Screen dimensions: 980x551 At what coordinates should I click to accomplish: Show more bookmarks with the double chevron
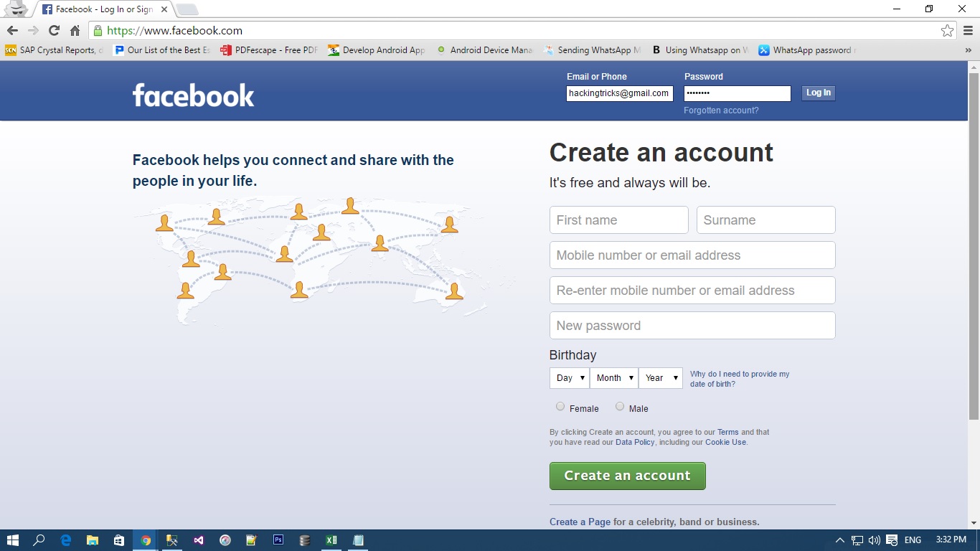pos(969,50)
